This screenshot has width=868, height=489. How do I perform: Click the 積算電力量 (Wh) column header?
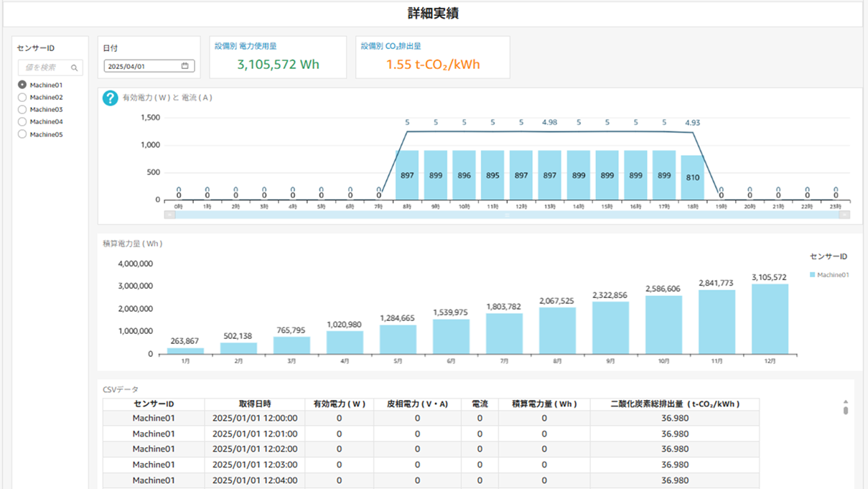click(x=544, y=404)
